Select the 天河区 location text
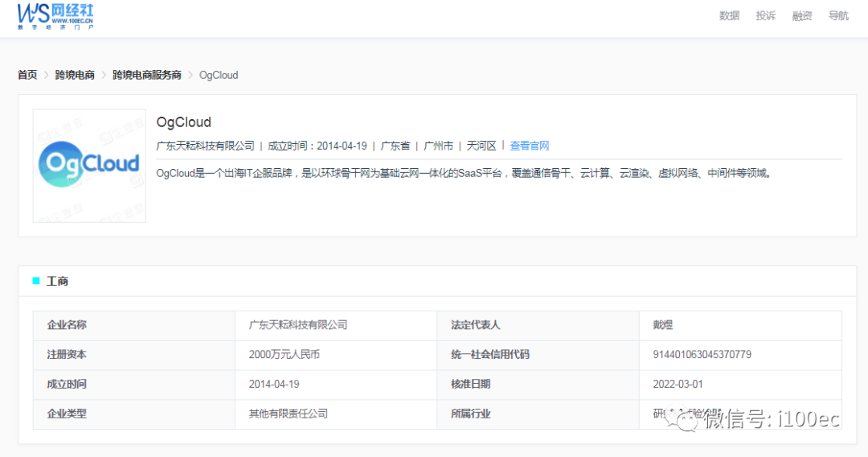Screen dimensions: 868x457 tap(481, 146)
